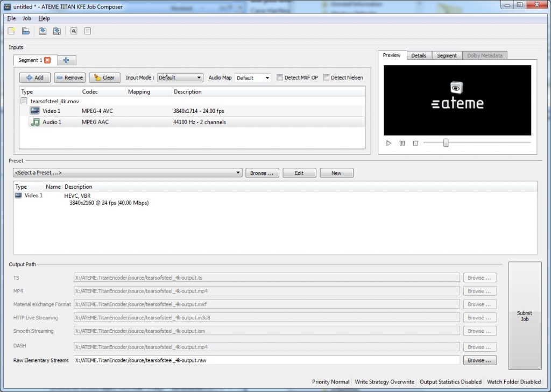551x392 pixels.
Task: Expand the Select a Preset dropdown
Action: tap(128, 173)
